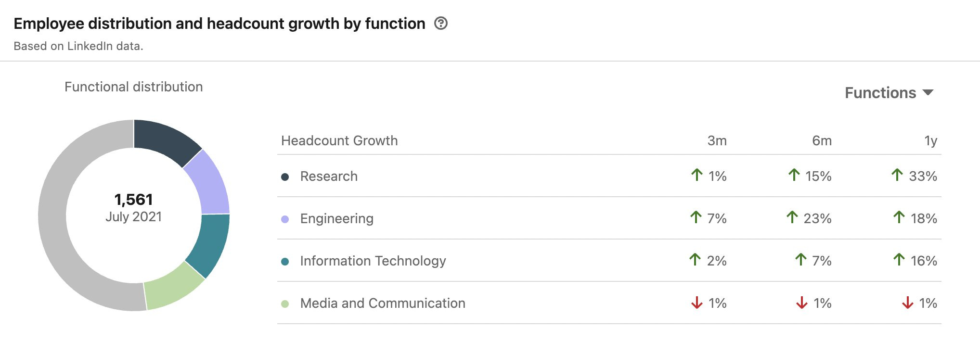Image resolution: width=980 pixels, height=354 pixels.
Task: Click the green up arrow for Research 1y
Action: click(897, 175)
